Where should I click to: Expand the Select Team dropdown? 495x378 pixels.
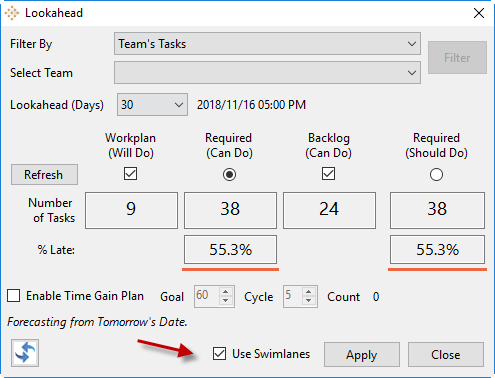(267, 72)
